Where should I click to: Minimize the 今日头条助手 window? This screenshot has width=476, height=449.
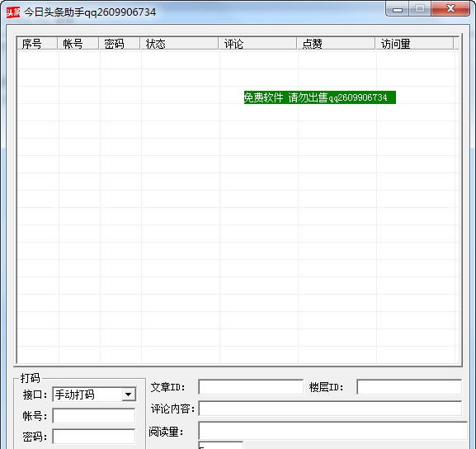[x=398, y=9]
